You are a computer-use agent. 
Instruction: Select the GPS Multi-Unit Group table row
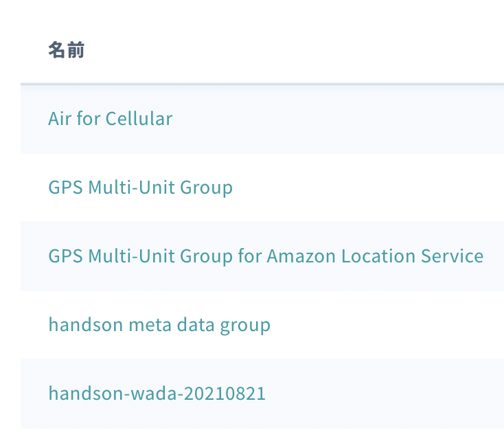(262, 188)
